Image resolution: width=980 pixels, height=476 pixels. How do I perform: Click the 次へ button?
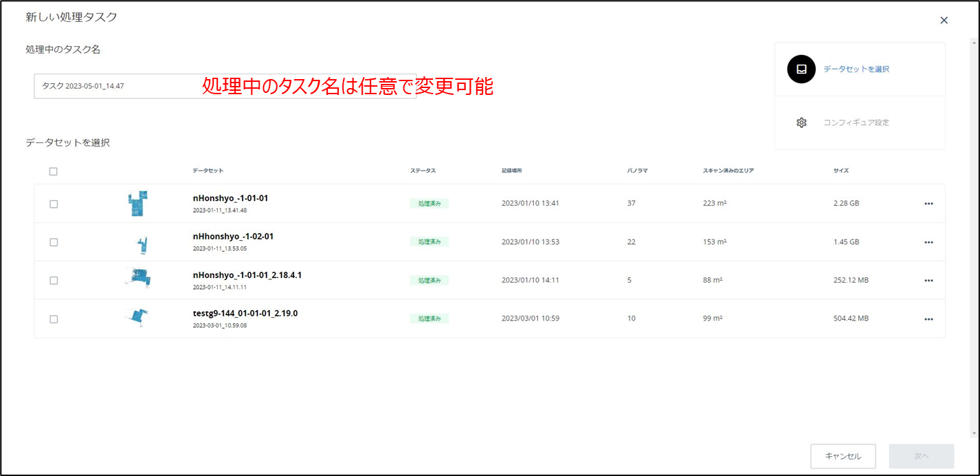click(921, 456)
